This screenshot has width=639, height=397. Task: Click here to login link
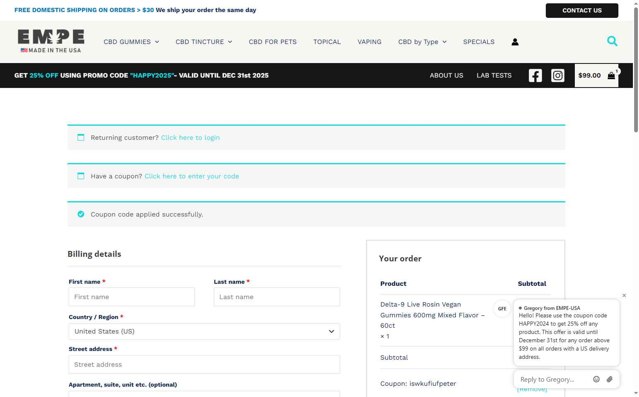[190, 137]
